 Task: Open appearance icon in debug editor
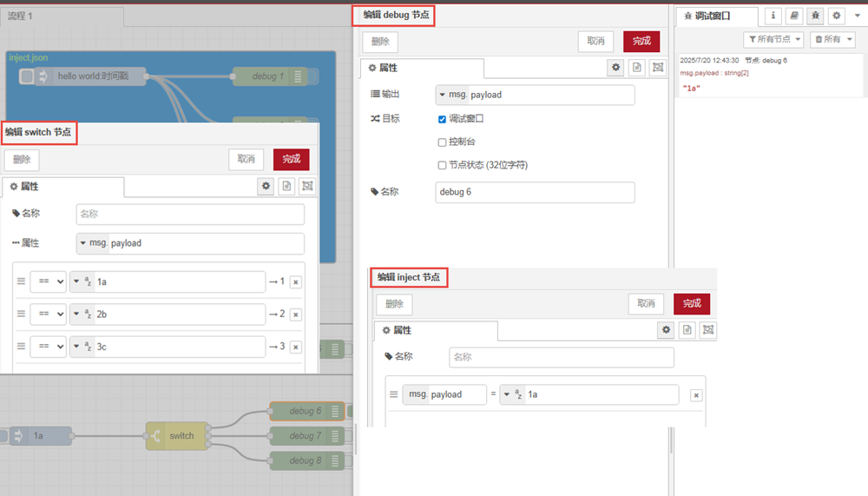point(658,68)
